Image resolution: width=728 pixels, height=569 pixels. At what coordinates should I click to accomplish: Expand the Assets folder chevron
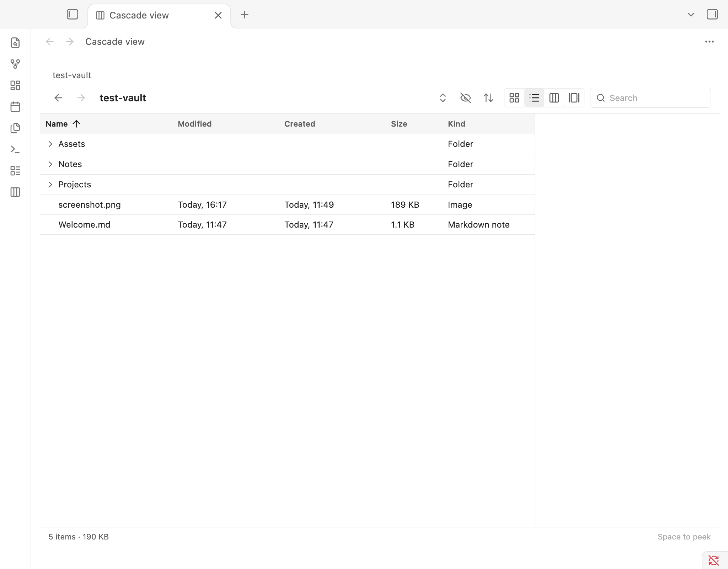tap(50, 144)
